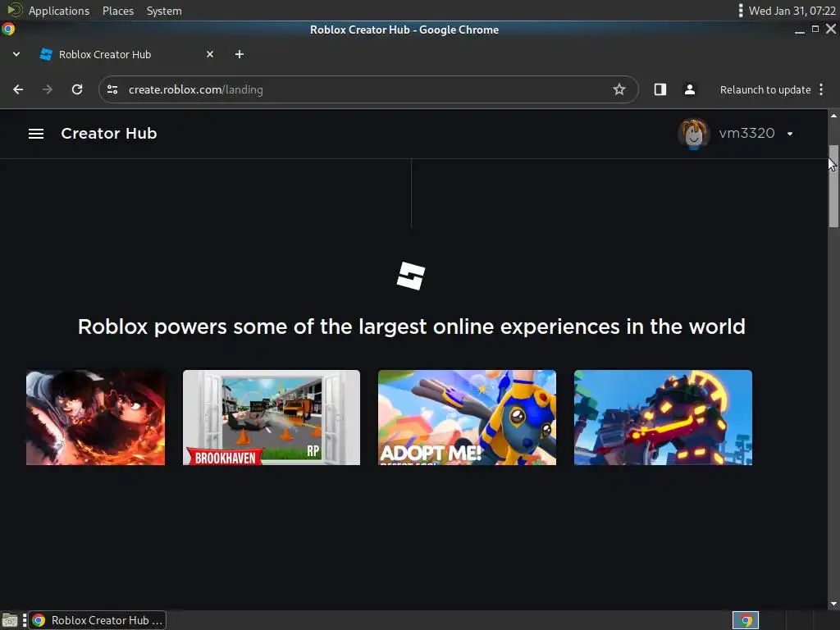Open the tab search chevron
Viewport: 840px width, 630px height.
16,54
